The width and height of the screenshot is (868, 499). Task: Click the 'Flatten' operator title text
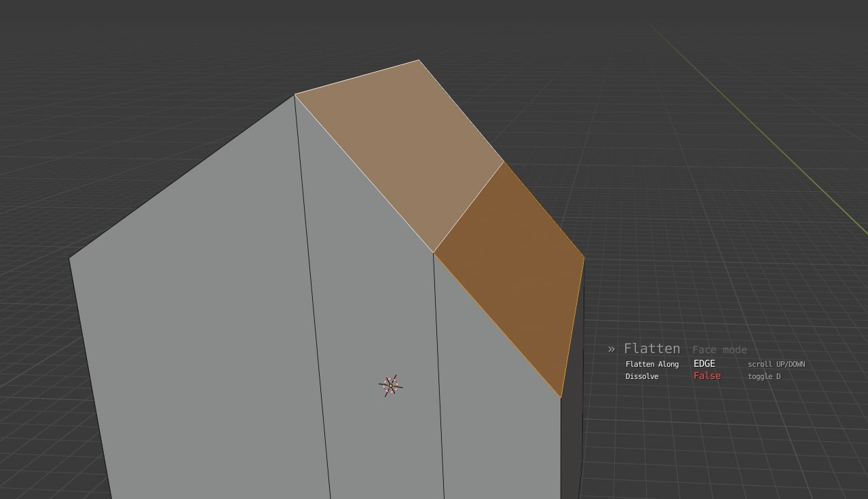[x=652, y=348]
